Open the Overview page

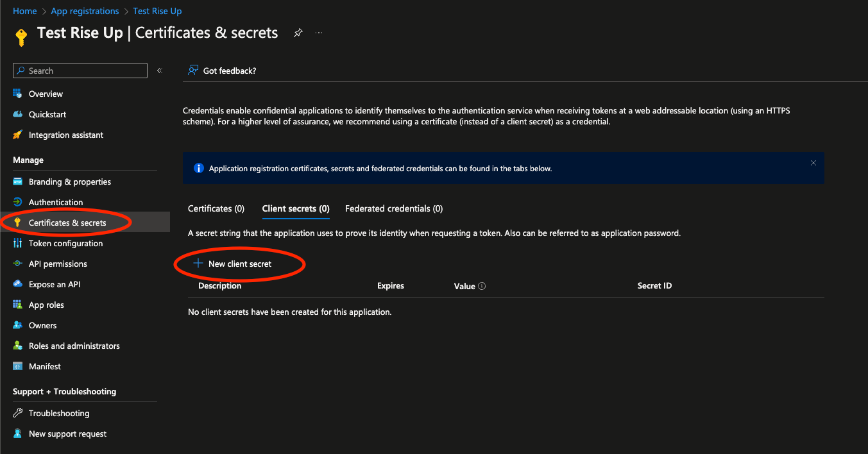pyautogui.click(x=45, y=94)
